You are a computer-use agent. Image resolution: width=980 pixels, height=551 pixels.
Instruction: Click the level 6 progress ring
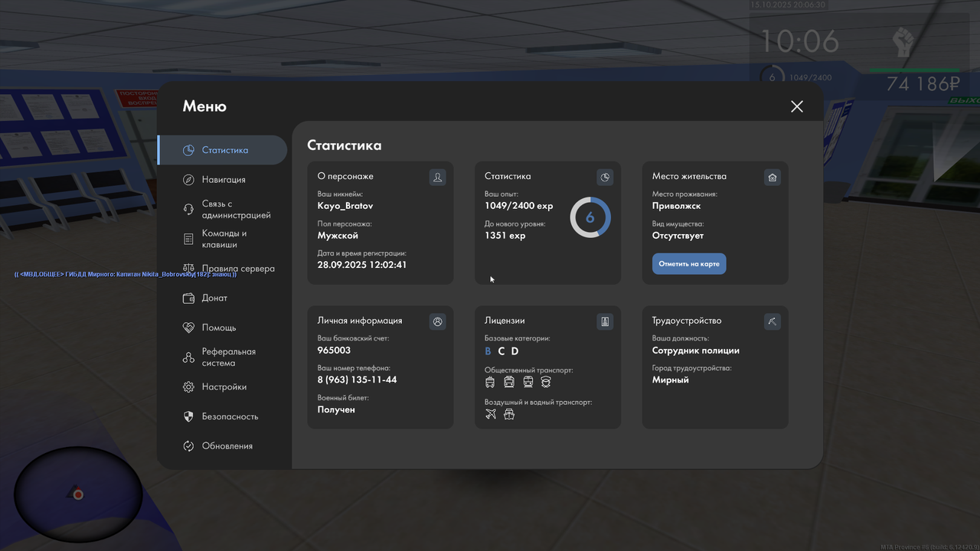590,217
